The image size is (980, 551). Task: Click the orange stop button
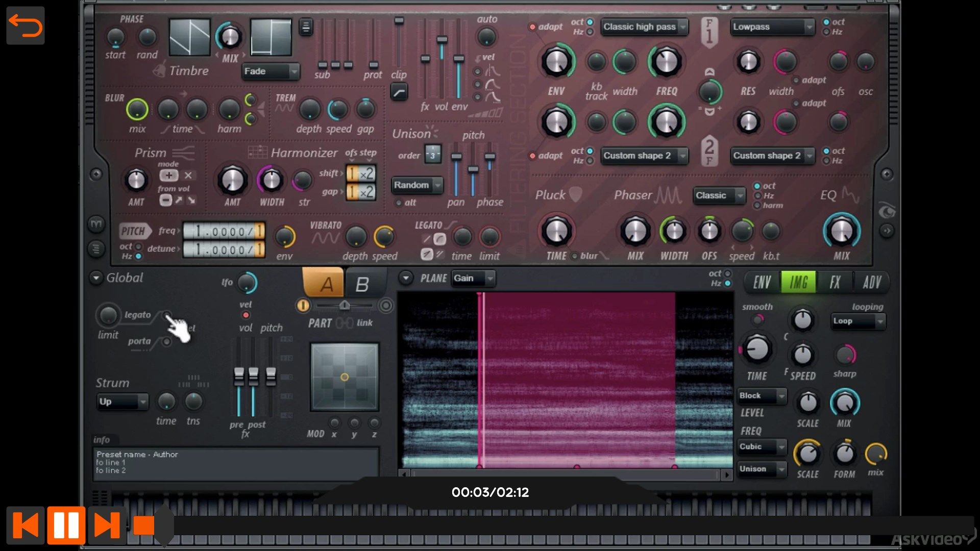144,525
